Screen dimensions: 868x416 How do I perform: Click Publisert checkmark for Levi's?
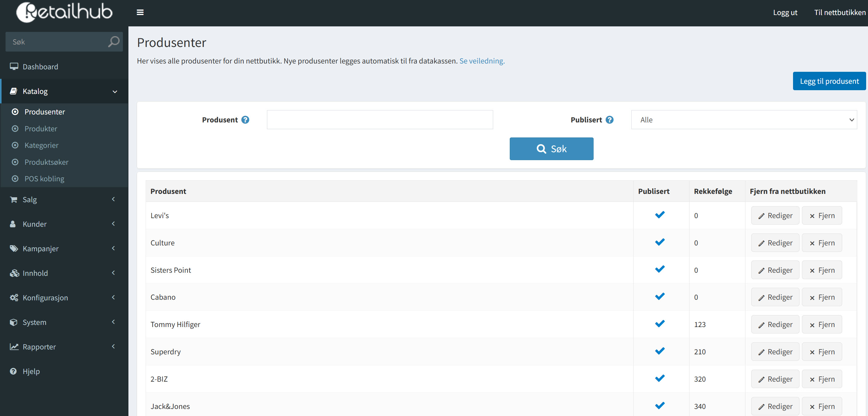(660, 215)
